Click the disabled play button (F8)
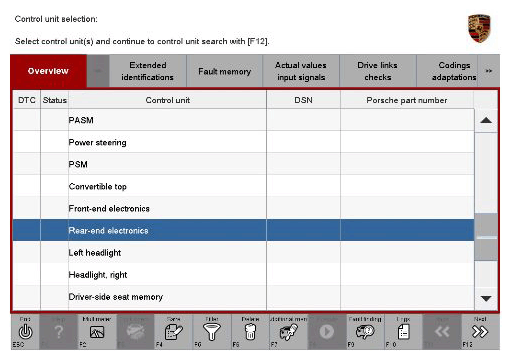511x360 pixels. (x=327, y=332)
